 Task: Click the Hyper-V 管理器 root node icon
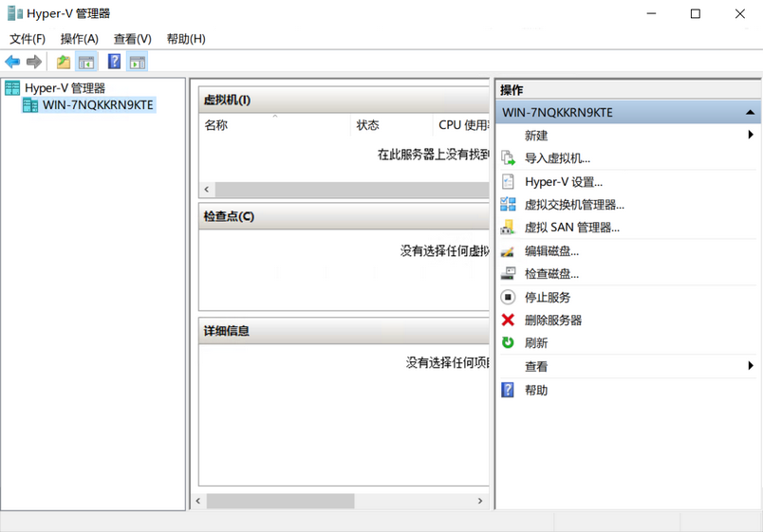tap(12, 88)
